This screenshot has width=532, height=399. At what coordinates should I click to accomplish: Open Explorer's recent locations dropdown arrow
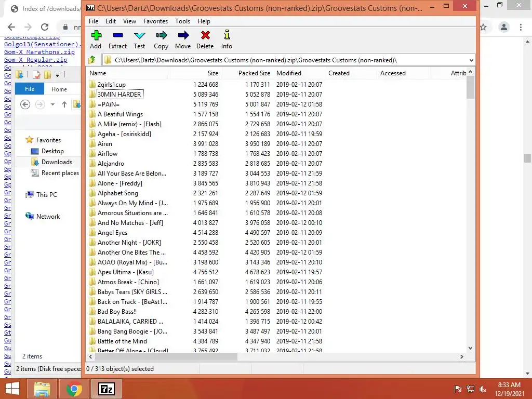pyautogui.click(x=52, y=104)
